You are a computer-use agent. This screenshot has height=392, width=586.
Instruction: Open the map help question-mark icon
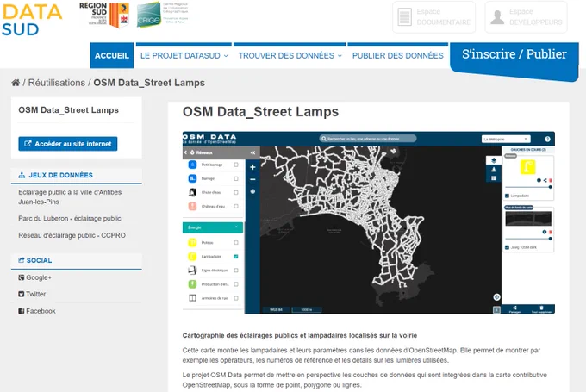coord(547,139)
